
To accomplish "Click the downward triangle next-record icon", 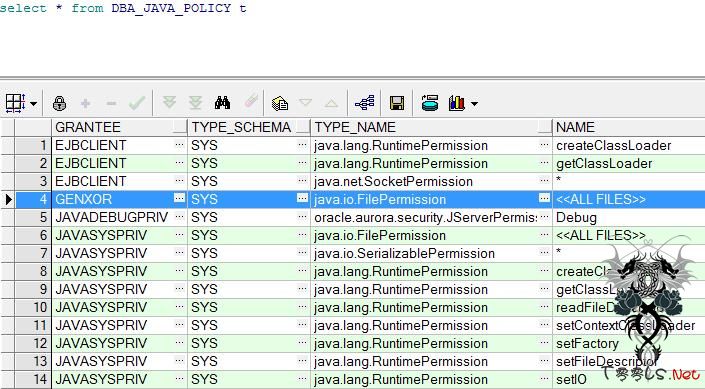I will 306,103.
